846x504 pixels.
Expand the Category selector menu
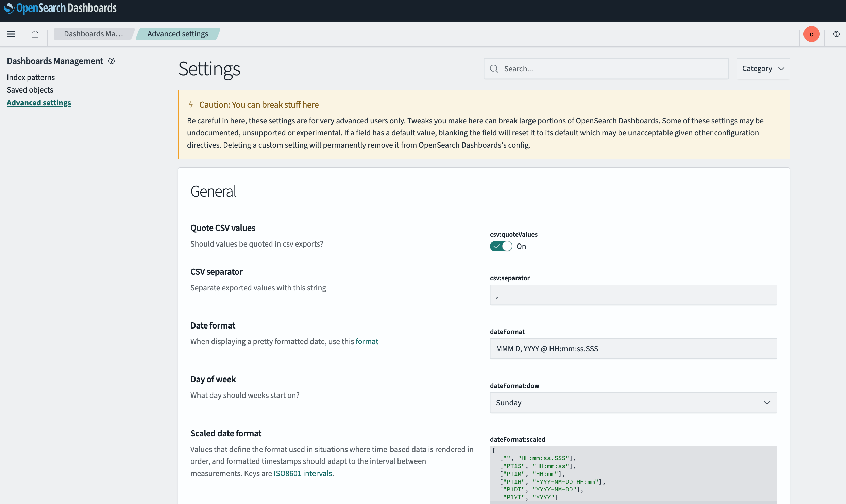[x=763, y=68]
